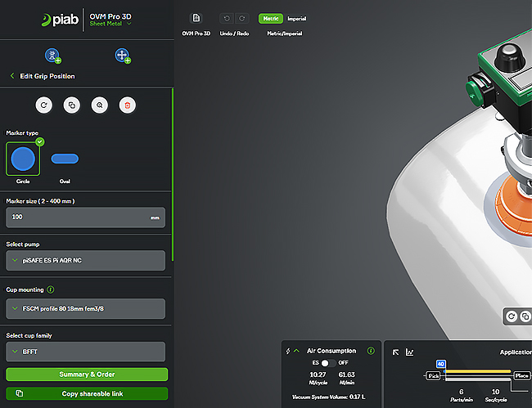Image resolution: width=532 pixels, height=408 pixels.
Task: Click the left panel green scrollbar
Action: [173, 174]
